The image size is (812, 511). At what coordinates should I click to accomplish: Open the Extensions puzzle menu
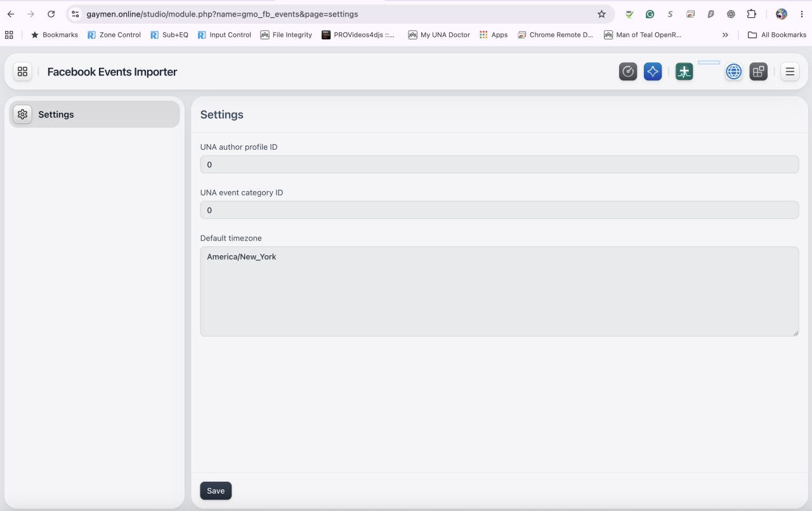point(752,14)
